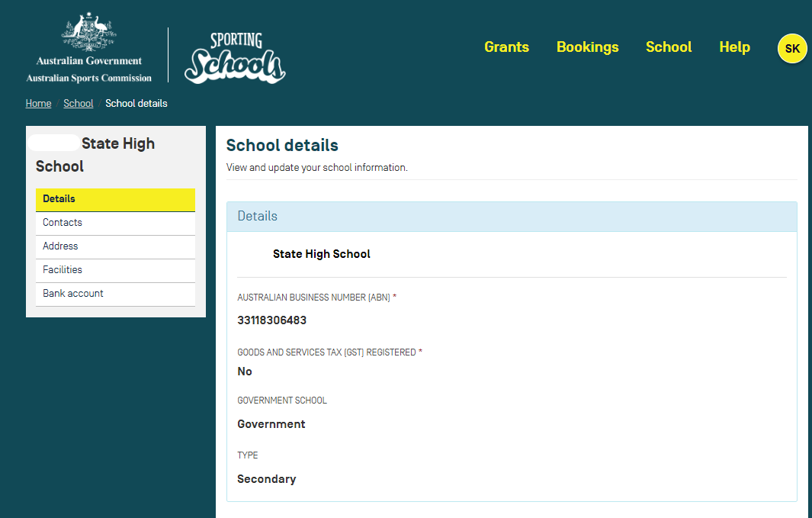
Task: Click the State High School name text
Action: pos(322,254)
